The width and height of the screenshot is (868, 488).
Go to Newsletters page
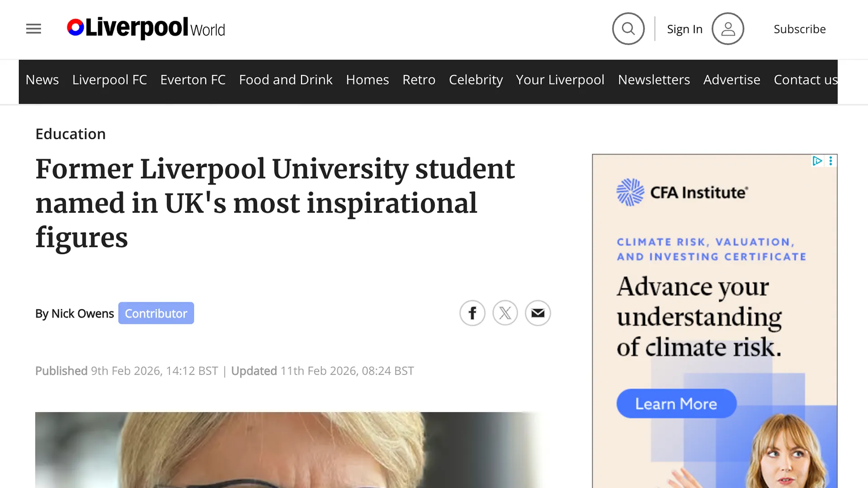tap(654, 80)
